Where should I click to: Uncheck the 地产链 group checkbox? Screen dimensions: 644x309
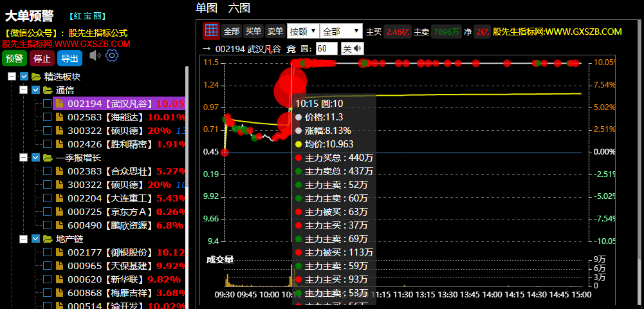click(36, 238)
